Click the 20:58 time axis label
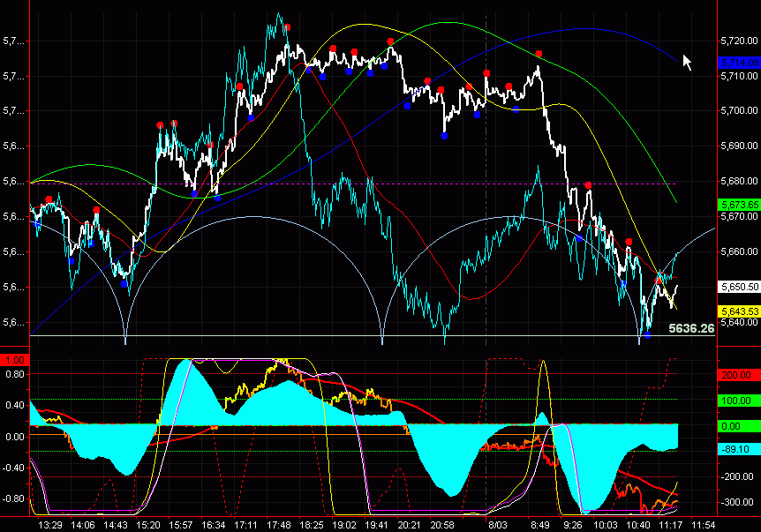Viewport: 761px width, 532px height. click(441, 525)
